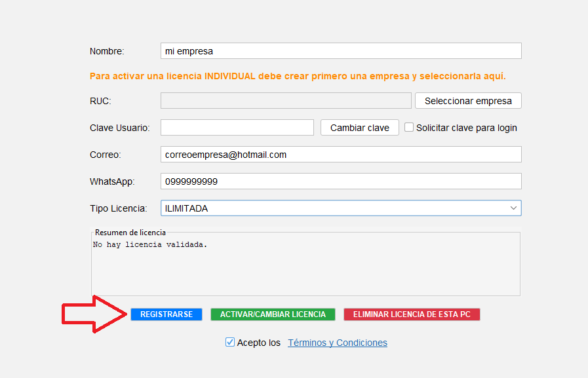
Task: Click the WhatsApp number field
Action: click(340, 181)
